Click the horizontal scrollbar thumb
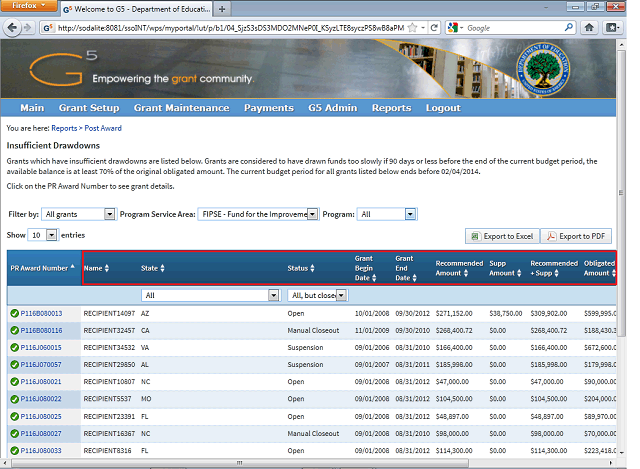The width and height of the screenshot is (640, 469). tap(240, 463)
